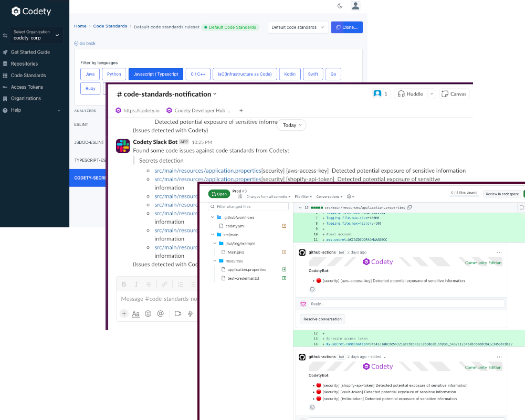The image size is (525, 420).
Task: Open the Huddle options chevron
Action: coord(432,94)
